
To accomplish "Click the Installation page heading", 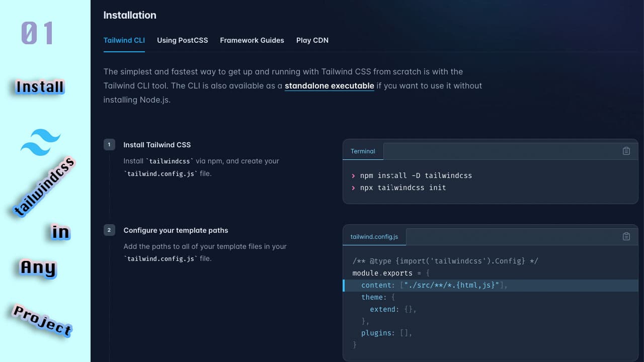I will click(x=130, y=15).
